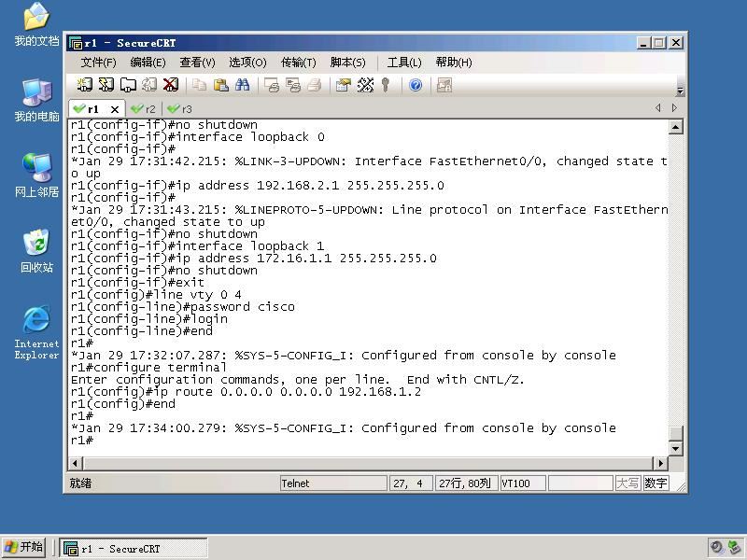Click the first system tray icon

coord(716,547)
